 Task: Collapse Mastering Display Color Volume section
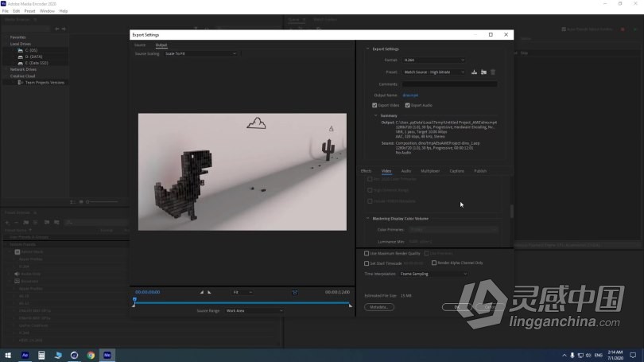tap(367, 219)
